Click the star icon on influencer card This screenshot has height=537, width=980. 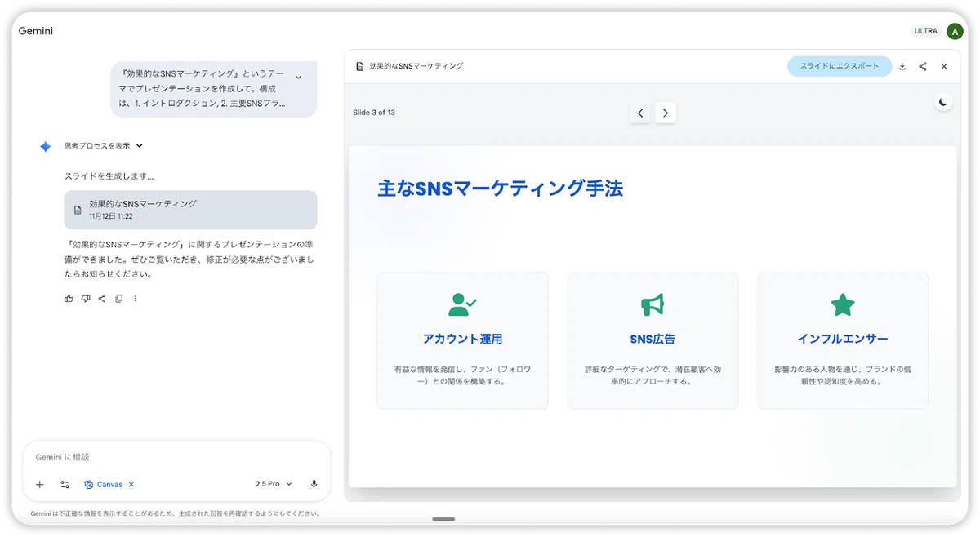click(843, 304)
